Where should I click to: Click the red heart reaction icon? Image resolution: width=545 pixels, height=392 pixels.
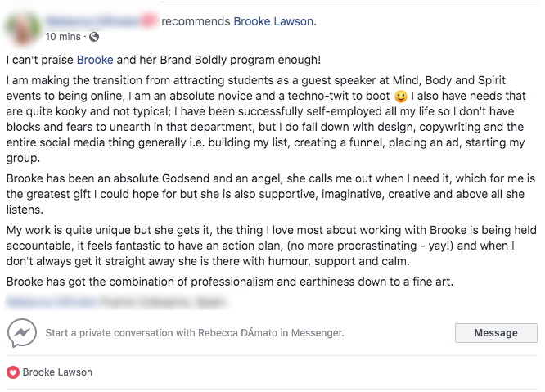pos(12,372)
